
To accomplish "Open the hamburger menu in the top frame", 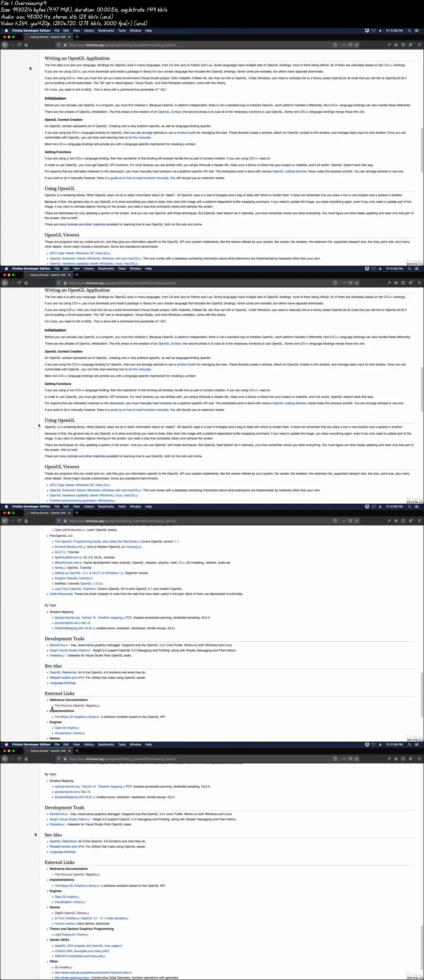I will tap(419, 45).
